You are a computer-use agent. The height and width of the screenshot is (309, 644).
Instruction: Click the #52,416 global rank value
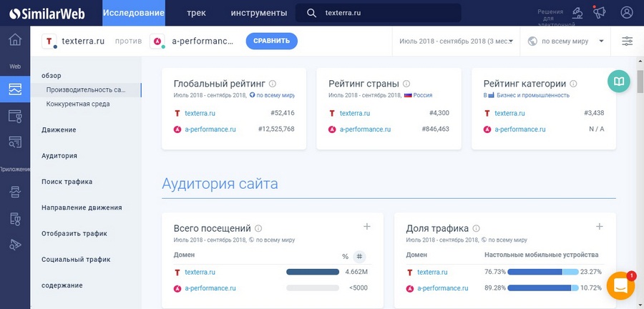pos(282,113)
